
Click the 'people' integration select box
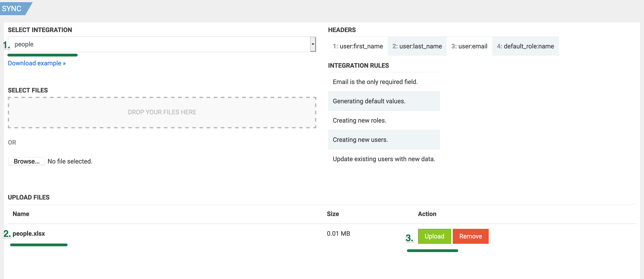[x=160, y=44]
